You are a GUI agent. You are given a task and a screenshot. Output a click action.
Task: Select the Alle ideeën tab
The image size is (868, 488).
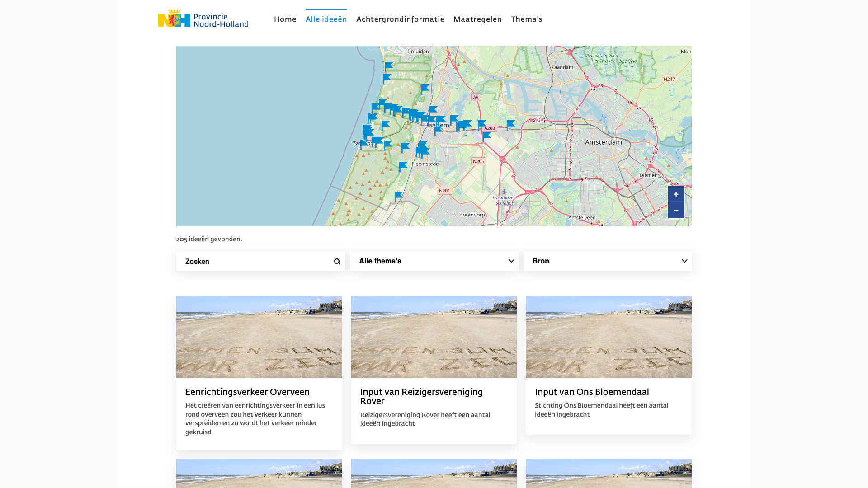pyautogui.click(x=326, y=19)
